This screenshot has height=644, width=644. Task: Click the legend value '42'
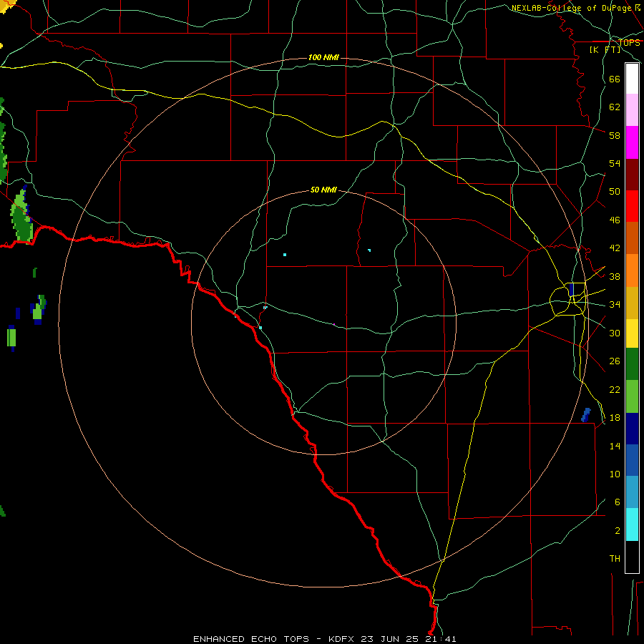tap(615, 248)
